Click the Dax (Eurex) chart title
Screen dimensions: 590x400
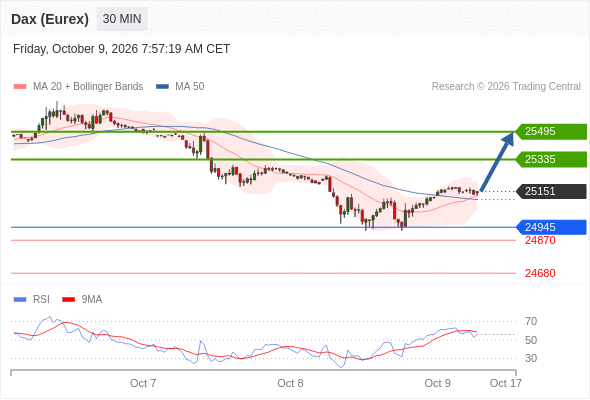point(50,19)
